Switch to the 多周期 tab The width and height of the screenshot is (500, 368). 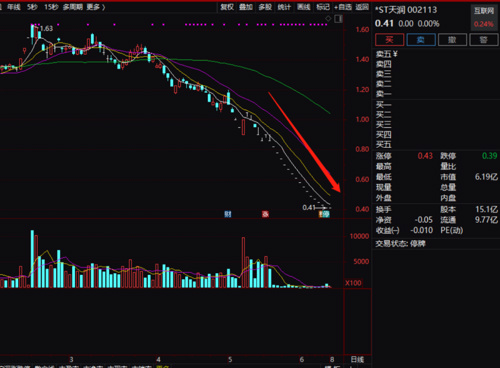(x=72, y=7)
